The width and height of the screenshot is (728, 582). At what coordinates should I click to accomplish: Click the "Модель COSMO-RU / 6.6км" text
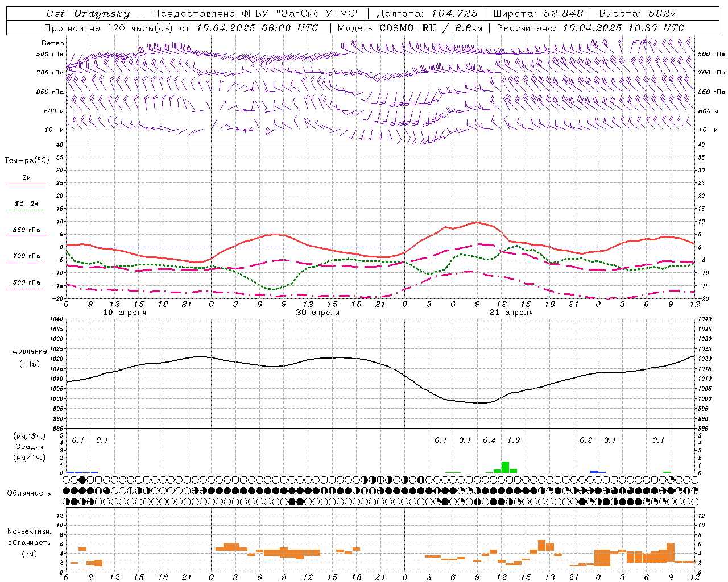(410, 28)
